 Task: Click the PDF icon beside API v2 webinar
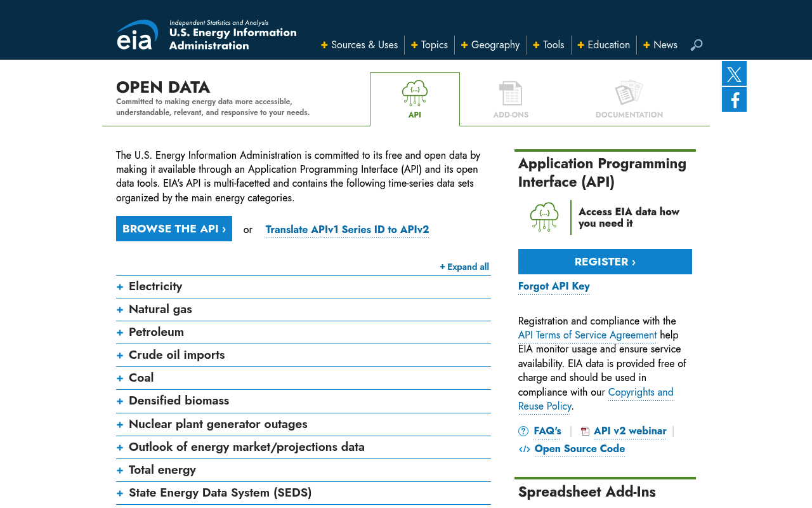pos(585,431)
